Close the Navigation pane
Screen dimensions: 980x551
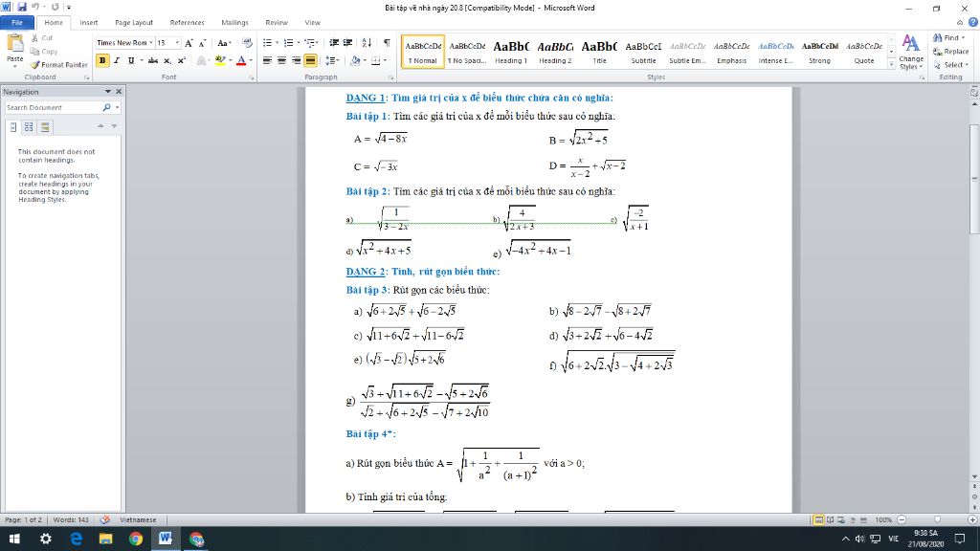pyautogui.click(x=119, y=91)
